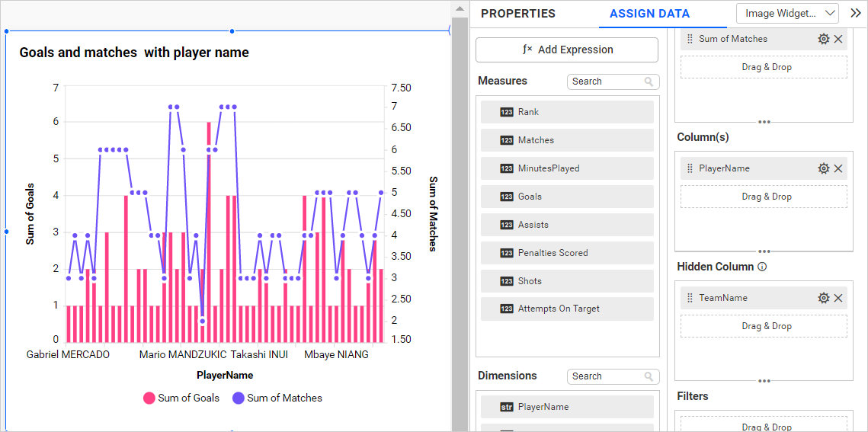
Task: Click the Add Expression button
Action: pyautogui.click(x=566, y=50)
